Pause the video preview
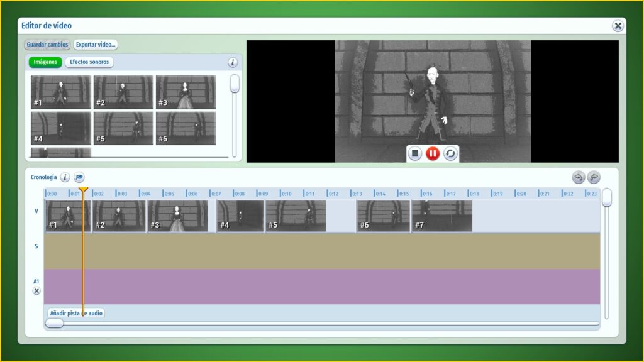644x362 pixels. (433, 153)
